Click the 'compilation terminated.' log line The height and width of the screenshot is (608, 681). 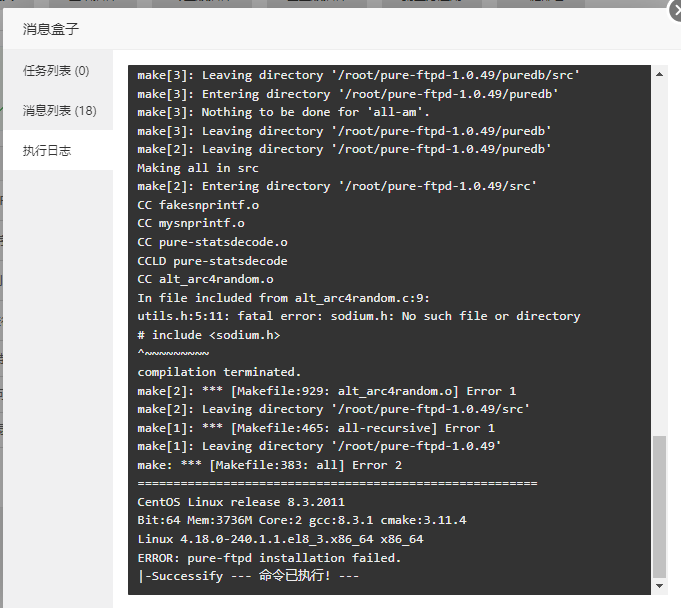[x=219, y=372]
